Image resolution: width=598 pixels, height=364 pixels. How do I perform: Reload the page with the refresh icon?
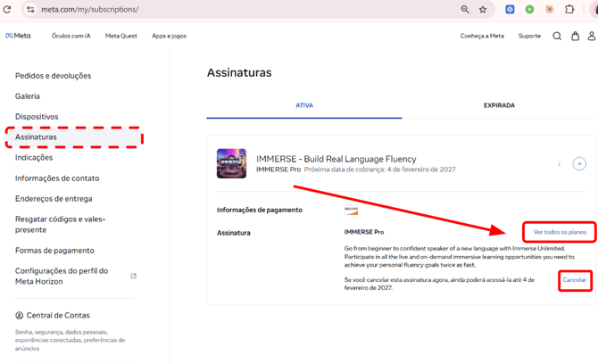(7, 9)
